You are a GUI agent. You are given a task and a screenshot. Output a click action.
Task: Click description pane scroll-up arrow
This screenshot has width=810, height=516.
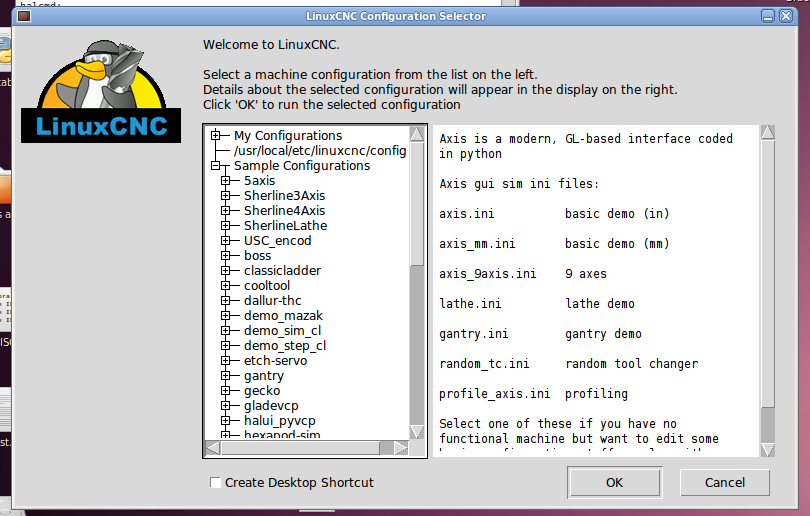coord(768,133)
